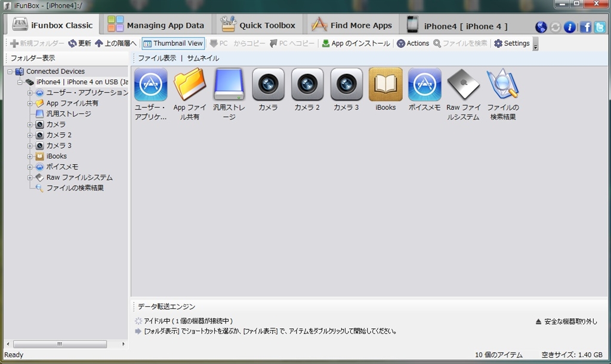Collapse the Connected Devices tree node
This screenshot has height=364, width=611.
click(10, 72)
